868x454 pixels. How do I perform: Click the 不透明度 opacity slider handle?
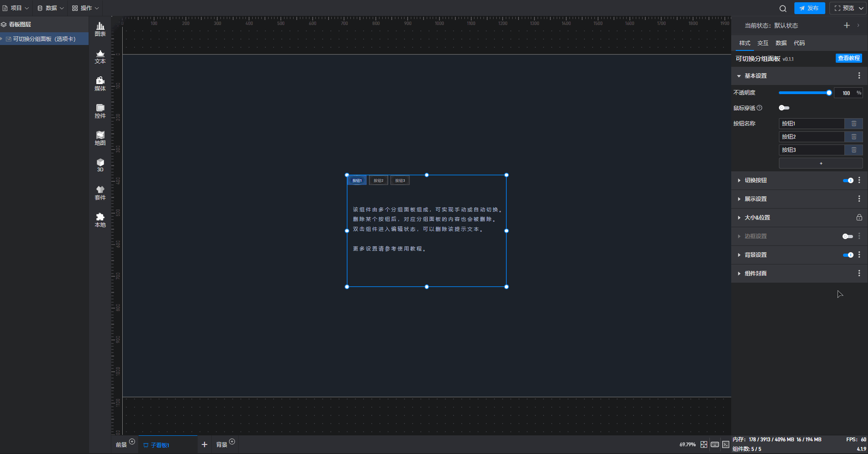click(x=829, y=93)
